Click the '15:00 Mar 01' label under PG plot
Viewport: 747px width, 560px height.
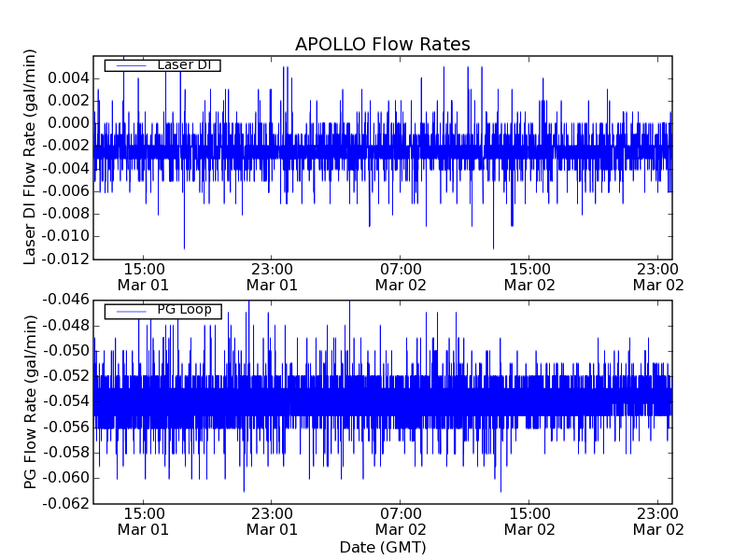point(144,522)
